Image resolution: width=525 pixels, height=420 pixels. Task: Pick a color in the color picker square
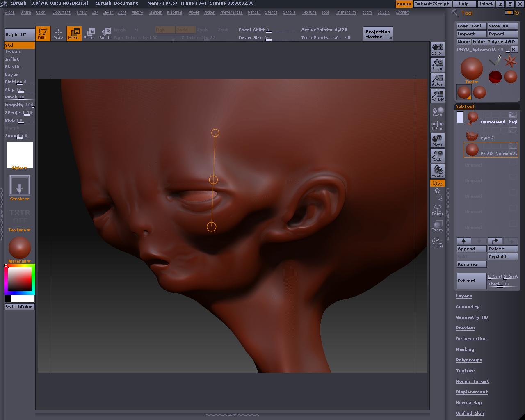coord(20,279)
